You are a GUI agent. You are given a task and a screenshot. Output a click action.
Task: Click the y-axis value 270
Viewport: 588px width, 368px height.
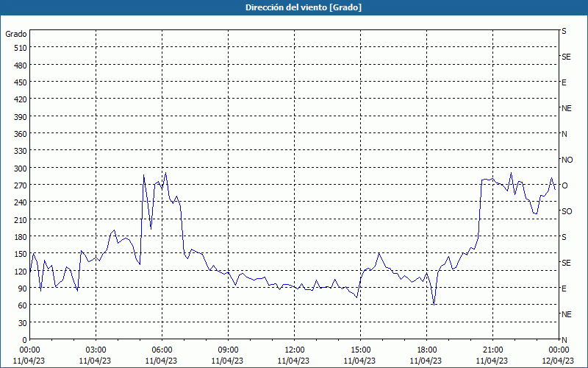[x=21, y=185]
